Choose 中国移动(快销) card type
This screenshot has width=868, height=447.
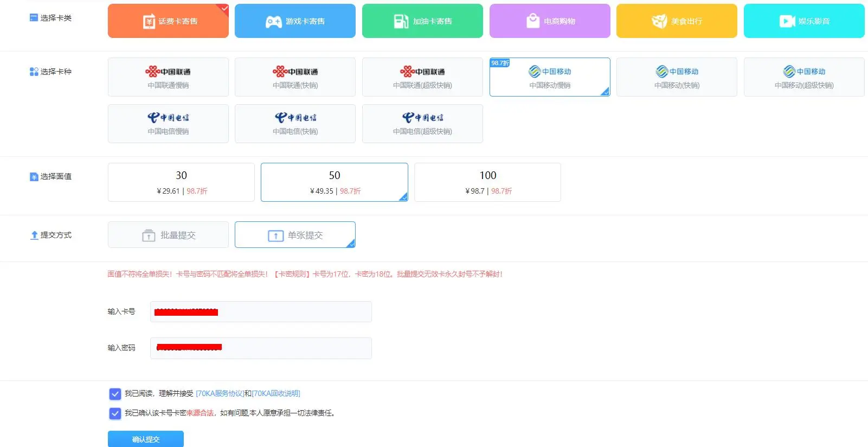pyautogui.click(x=677, y=77)
